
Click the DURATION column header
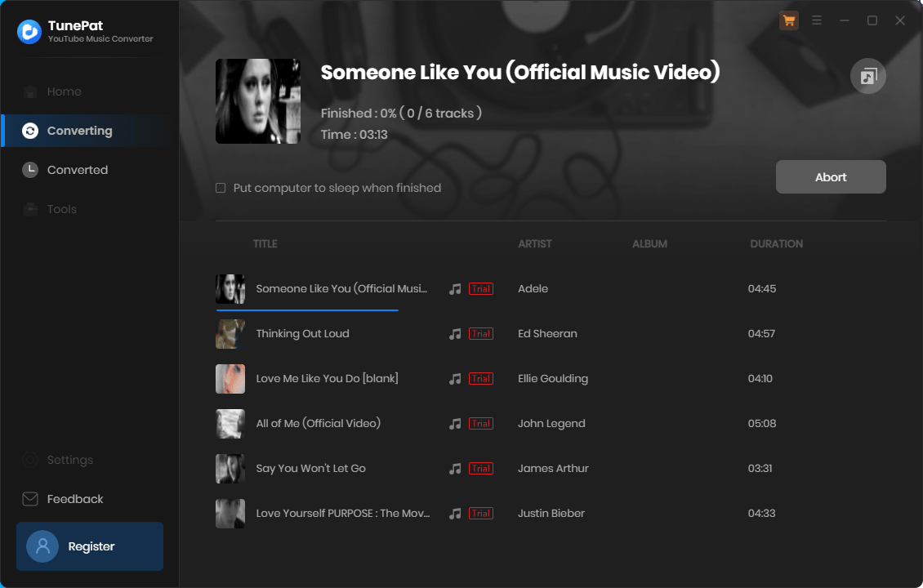pyautogui.click(x=776, y=243)
